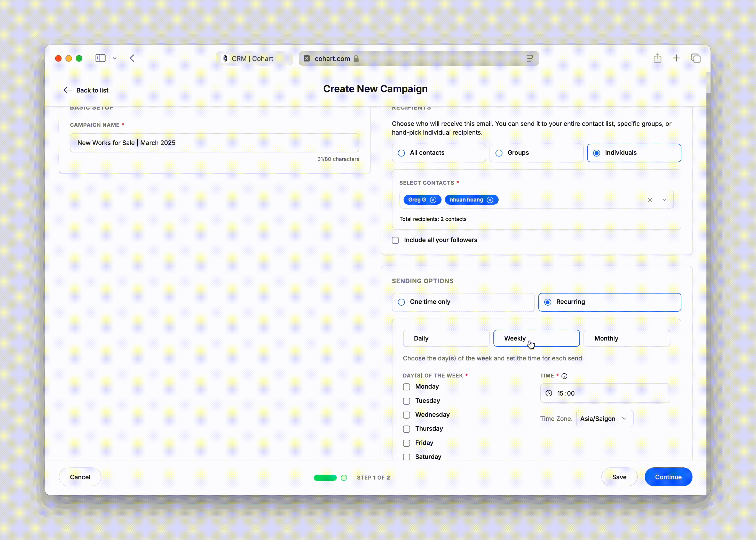The width and height of the screenshot is (756, 540).
Task: Open the reader view icon in address bar
Action: (x=529, y=59)
